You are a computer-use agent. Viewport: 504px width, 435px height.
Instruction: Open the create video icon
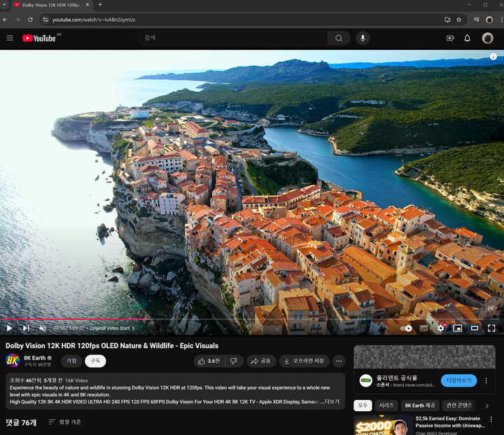point(450,39)
